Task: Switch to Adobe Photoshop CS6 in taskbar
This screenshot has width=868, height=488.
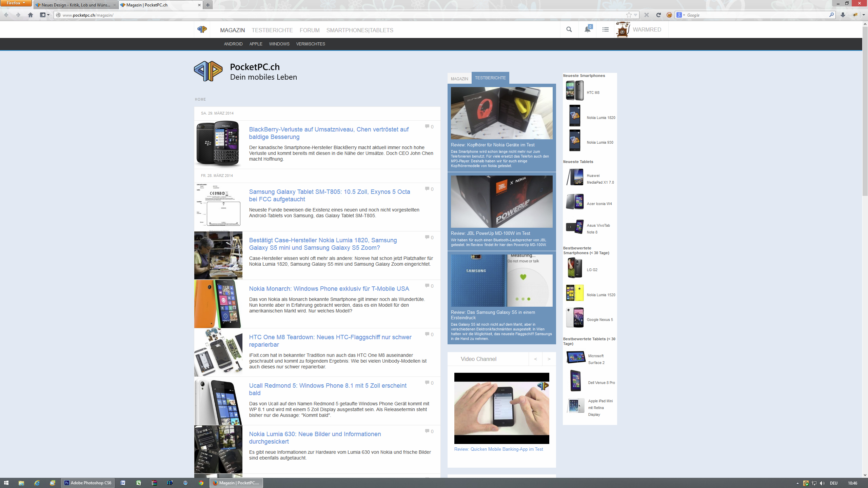Action: pyautogui.click(x=88, y=483)
